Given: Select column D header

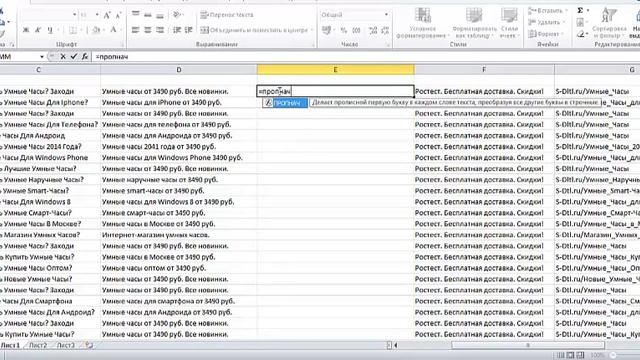Looking at the screenshot, I should pos(179,70).
